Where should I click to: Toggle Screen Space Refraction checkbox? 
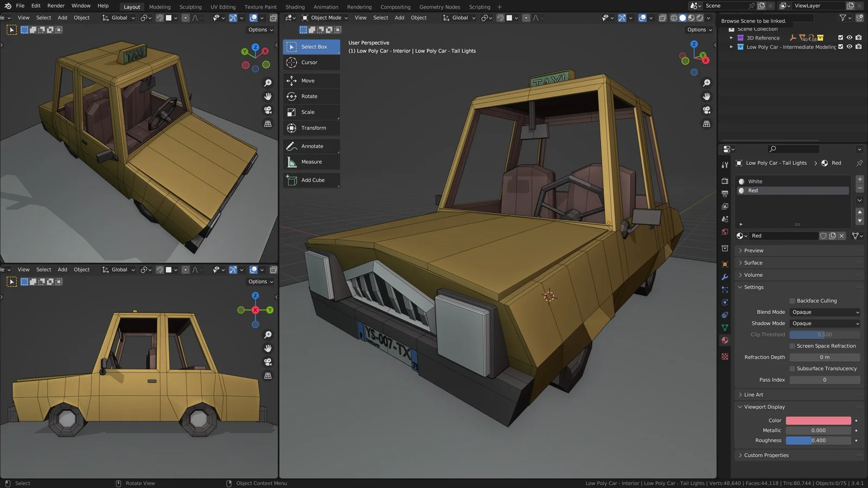[x=793, y=346]
